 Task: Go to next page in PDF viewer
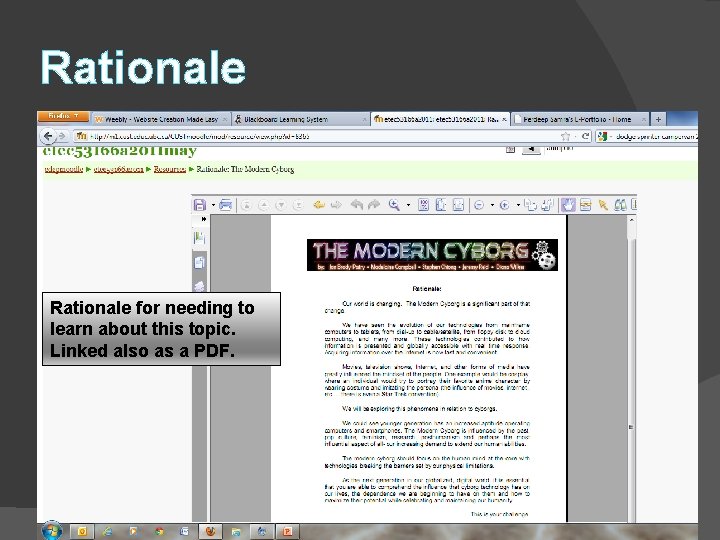click(x=281, y=205)
